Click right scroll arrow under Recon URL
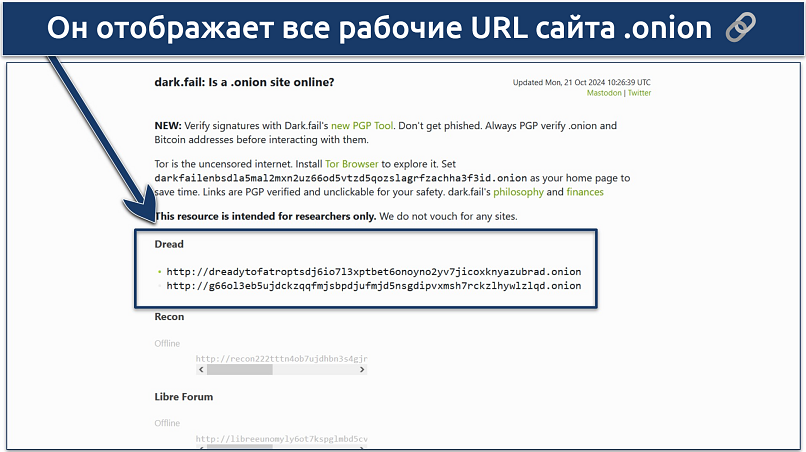The height and width of the screenshot is (452, 806). point(362,370)
